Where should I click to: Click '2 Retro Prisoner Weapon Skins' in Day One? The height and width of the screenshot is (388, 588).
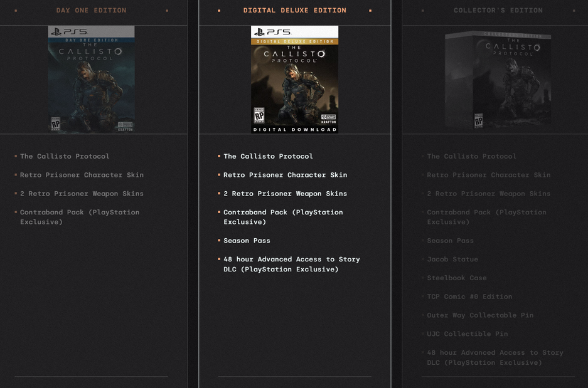pos(82,194)
